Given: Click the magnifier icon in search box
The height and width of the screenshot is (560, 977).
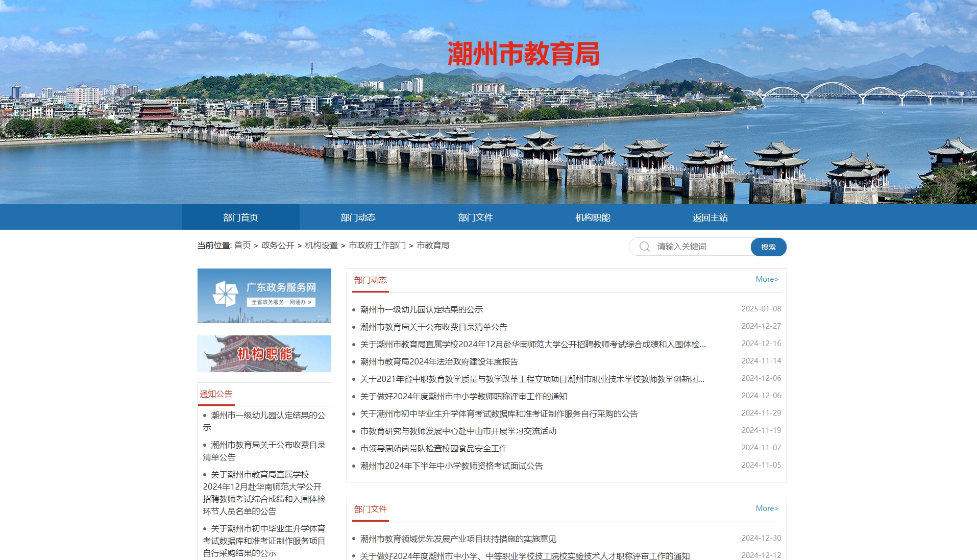Looking at the screenshot, I should [644, 247].
